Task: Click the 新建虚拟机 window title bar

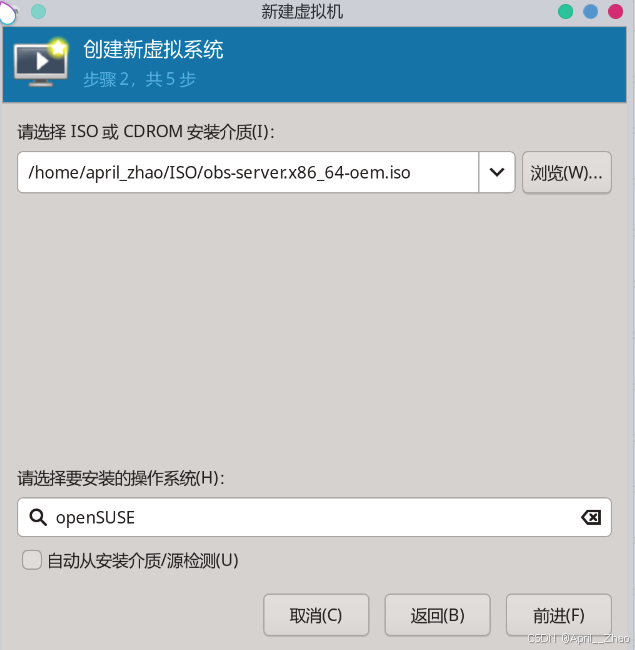Action: (x=302, y=12)
